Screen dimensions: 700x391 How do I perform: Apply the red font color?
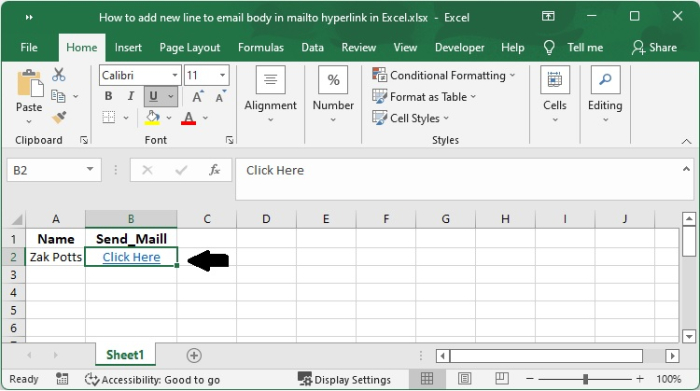click(188, 118)
